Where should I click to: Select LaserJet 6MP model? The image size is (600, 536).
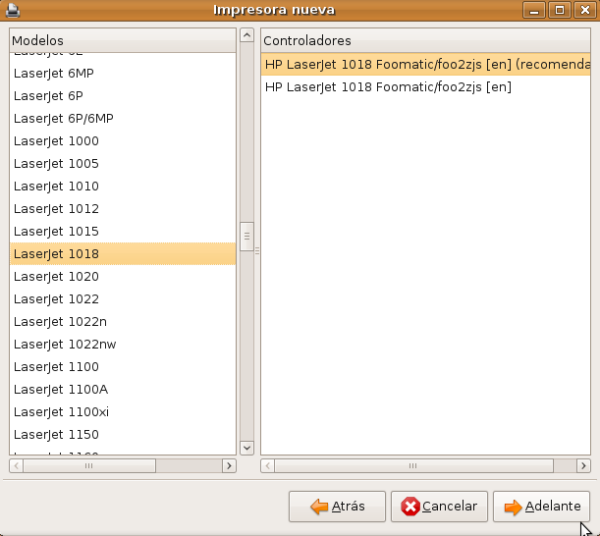54,73
